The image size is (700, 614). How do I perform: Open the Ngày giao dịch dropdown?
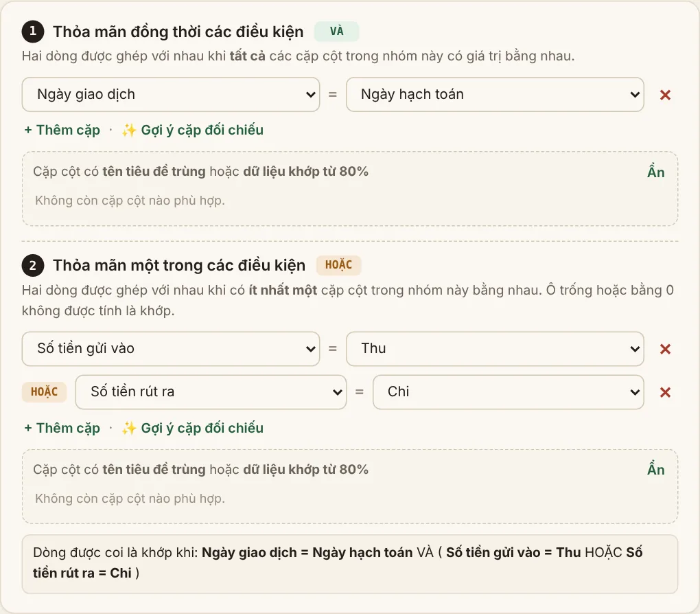(170, 95)
